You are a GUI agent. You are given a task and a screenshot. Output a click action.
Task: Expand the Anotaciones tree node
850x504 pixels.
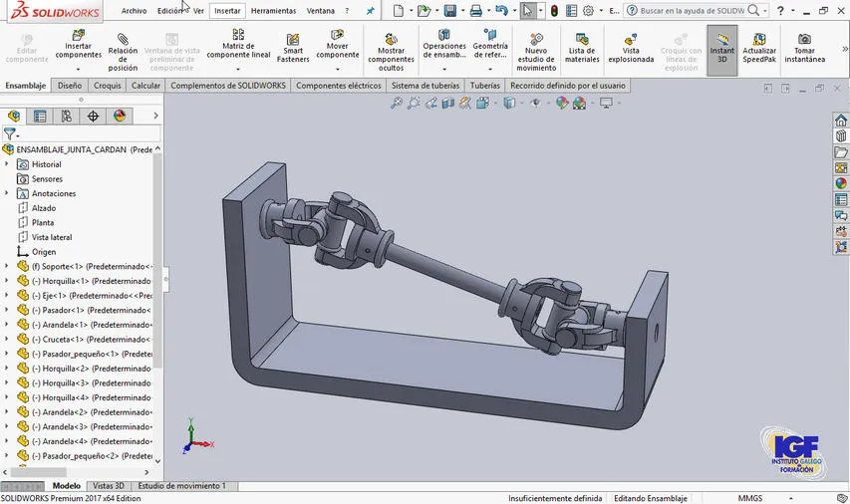coord(7,193)
